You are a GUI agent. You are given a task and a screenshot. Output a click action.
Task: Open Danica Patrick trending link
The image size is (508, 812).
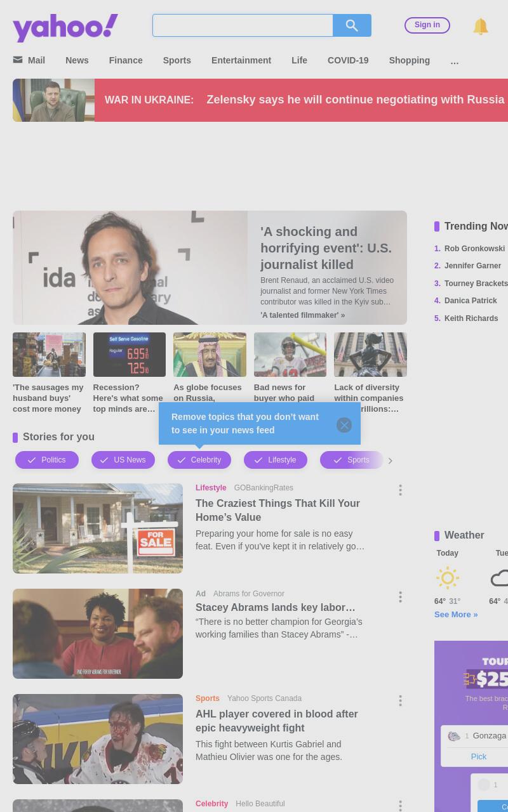[x=471, y=301]
